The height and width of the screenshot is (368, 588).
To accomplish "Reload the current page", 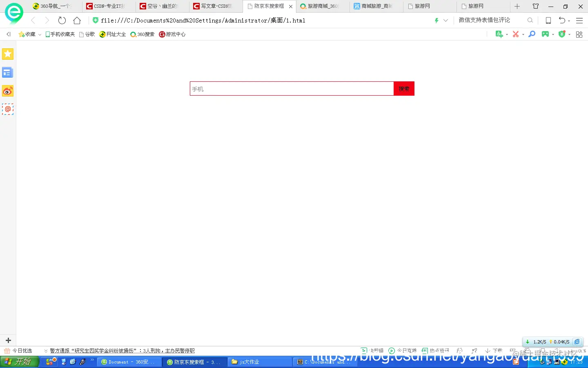I will tap(62, 20).
